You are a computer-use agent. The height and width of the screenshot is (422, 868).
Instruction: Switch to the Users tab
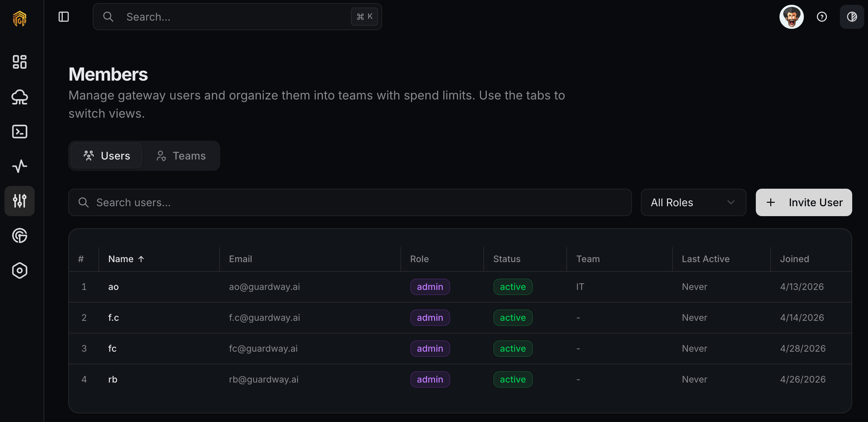[x=107, y=156]
